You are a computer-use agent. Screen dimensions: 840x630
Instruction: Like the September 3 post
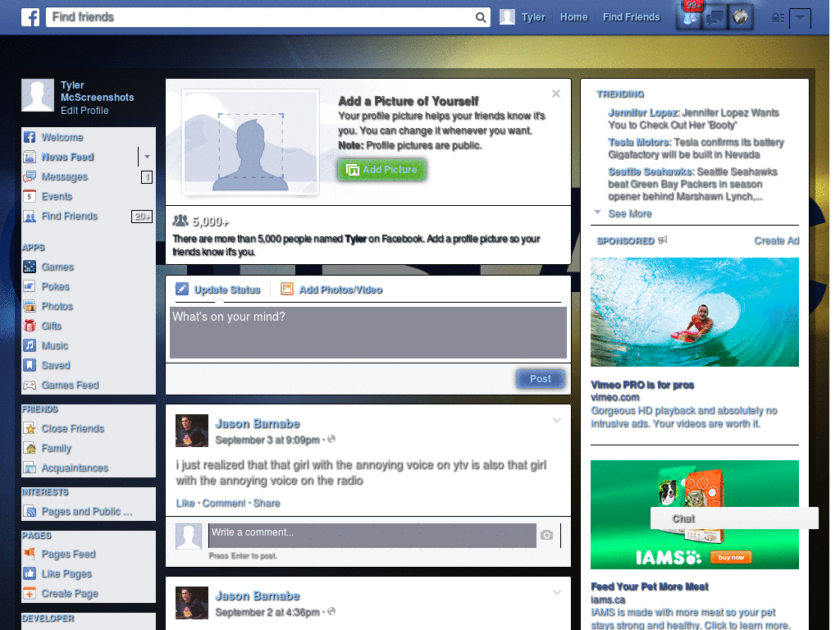click(185, 504)
